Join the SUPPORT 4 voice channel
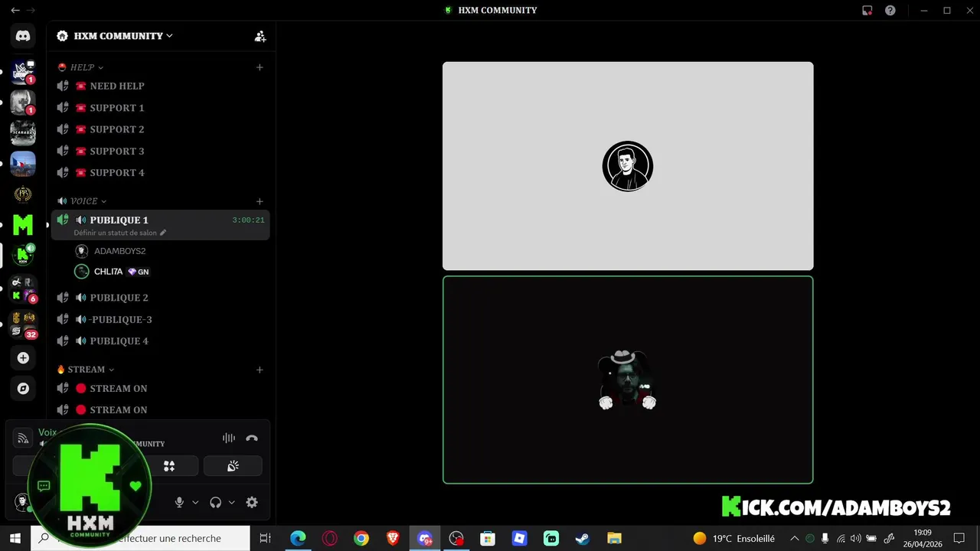The image size is (980, 551). pyautogui.click(x=161, y=172)
